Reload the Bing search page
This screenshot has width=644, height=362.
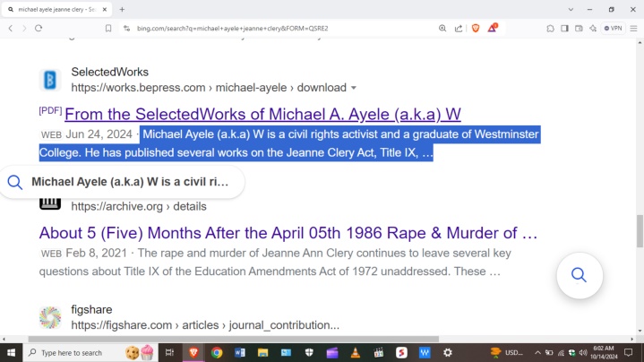point(39,29)
